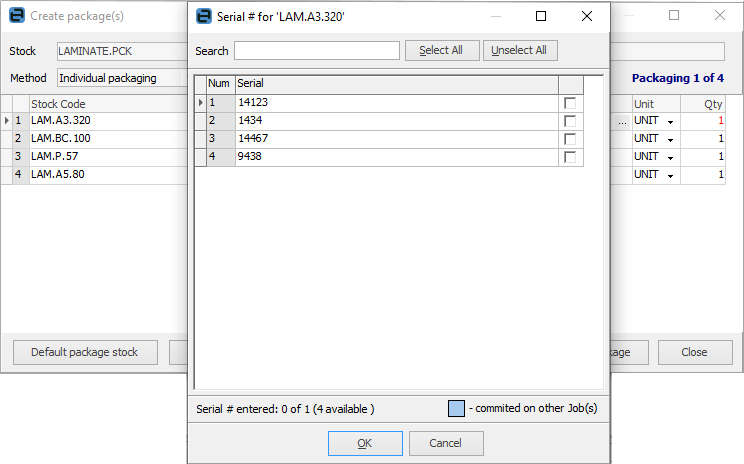Confirm serial selection with OK
Viewport: 744px width, 464px height.
[365, 443]
